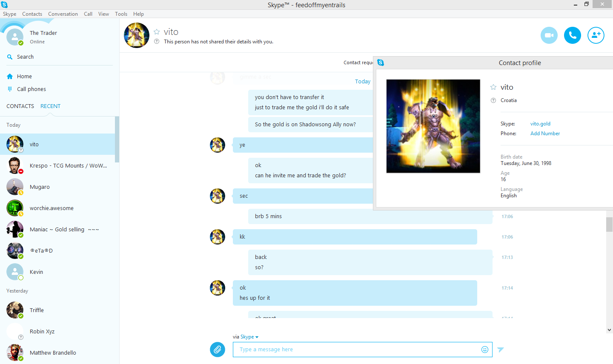Click the 17:13 message timestamp
This screenshot has width=613, height=364.
[507, 257]
